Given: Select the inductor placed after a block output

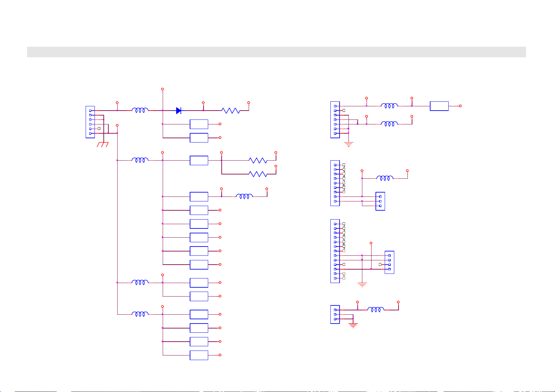Looking at the screenshot, I should coord(244,196).
